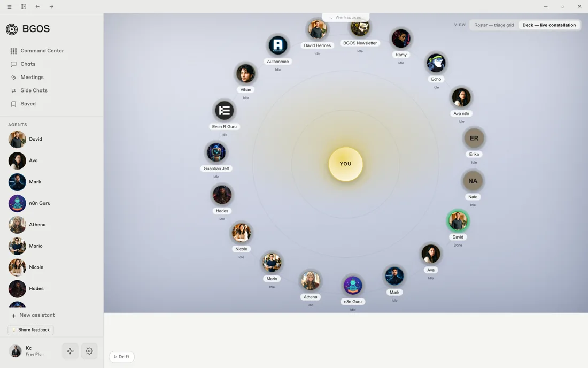Image resolution: width=588 pixels, height=368 pixels.
Task: Expand the Workspaces dropdown at top
Action: [x=345, y=17]
